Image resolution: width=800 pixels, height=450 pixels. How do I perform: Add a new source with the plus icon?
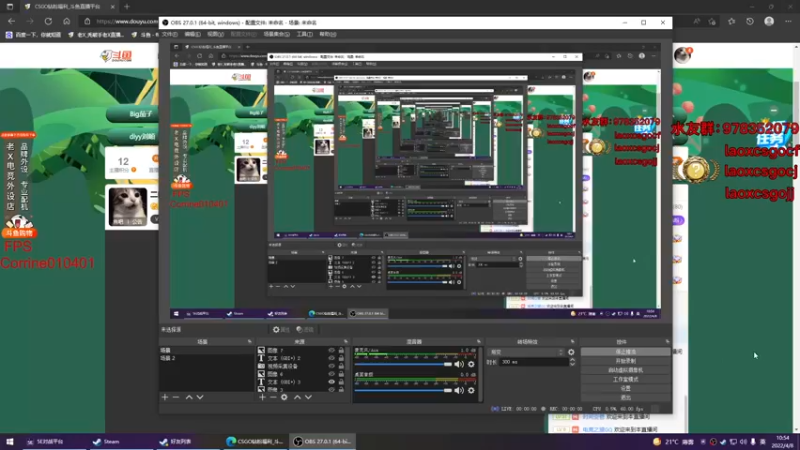click(x=262, y=397)
